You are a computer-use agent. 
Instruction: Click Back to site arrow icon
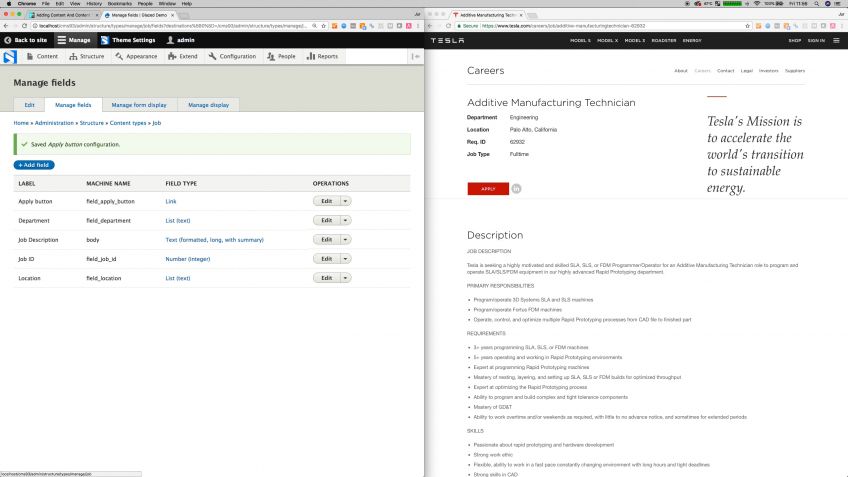(x=8, y=40)
